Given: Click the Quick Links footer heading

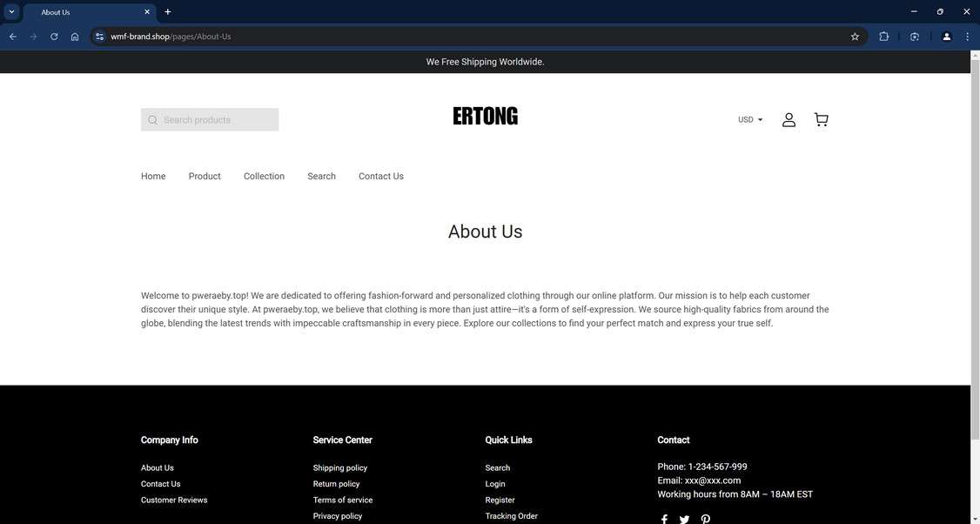Looking at the screenshot, I should [509, 440].
